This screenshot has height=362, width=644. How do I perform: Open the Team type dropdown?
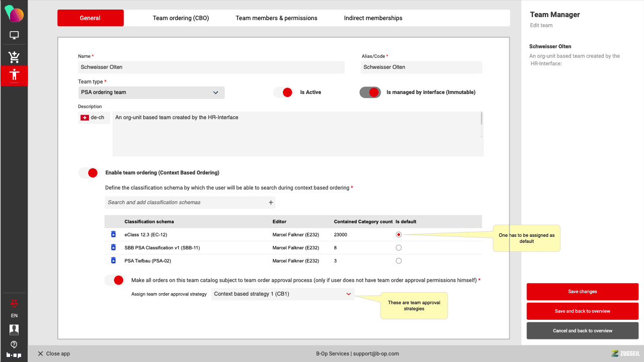(151, 93)
